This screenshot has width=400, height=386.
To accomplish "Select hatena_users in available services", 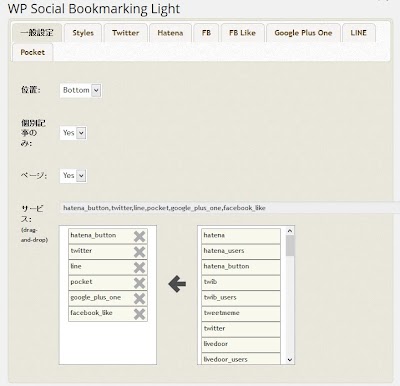I will pos(241,251).
